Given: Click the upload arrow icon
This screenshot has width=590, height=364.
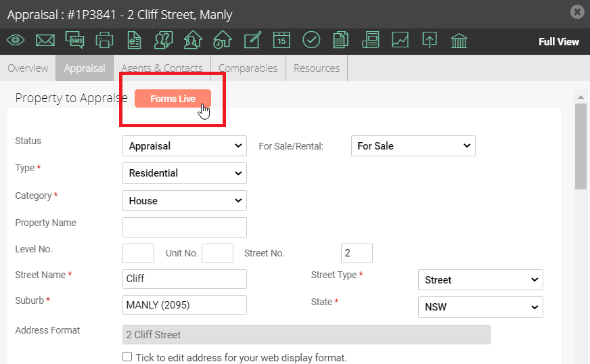Looking at the screenshot, I should pyautogui.click(x=430, y=40).
